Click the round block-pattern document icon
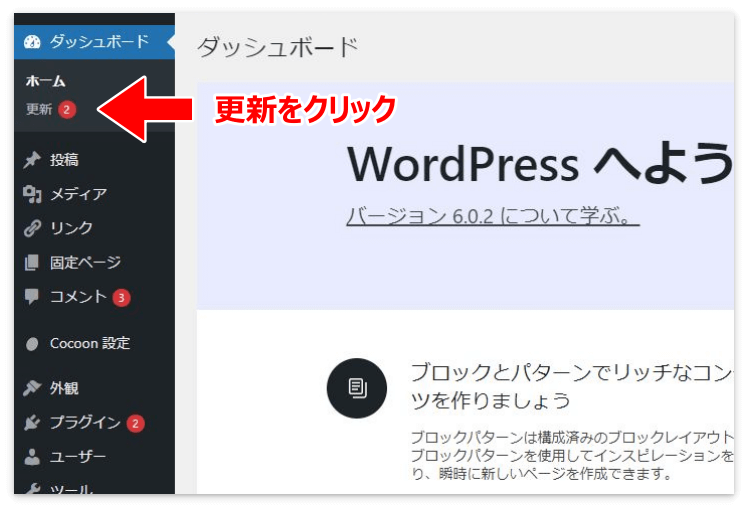Image resolution: width=748 pixels, height=509 pixels. (357, 388)
